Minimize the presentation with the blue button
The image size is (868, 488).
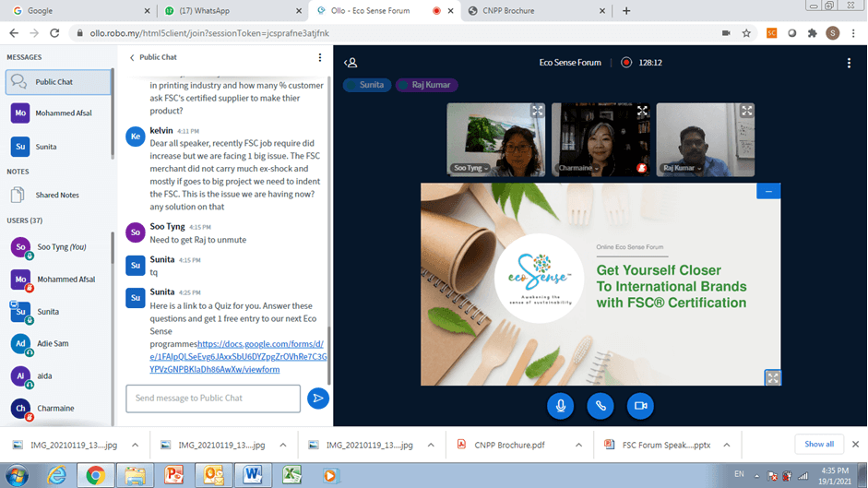pyautogui.click(x=767, y=191)
